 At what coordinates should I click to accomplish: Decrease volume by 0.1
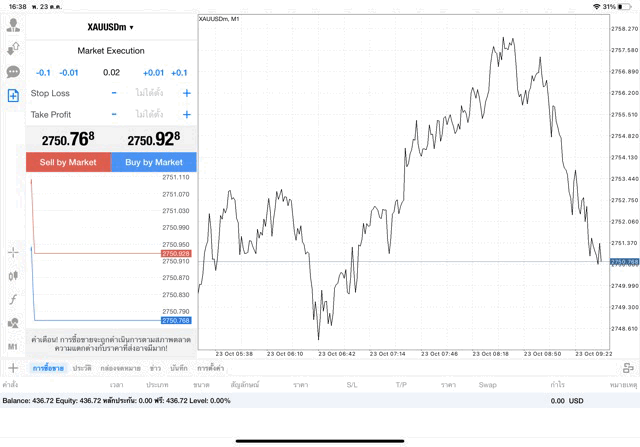click(43, 73)
